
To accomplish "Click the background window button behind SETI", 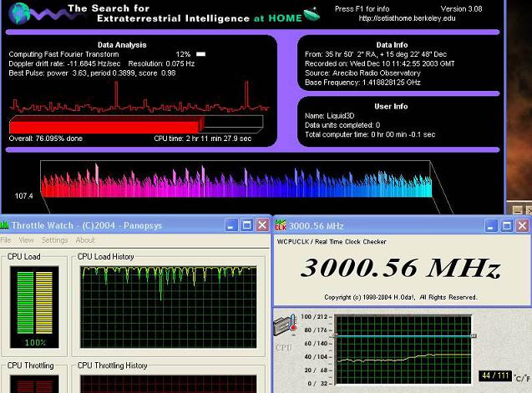I will click(x=517, y=210).
